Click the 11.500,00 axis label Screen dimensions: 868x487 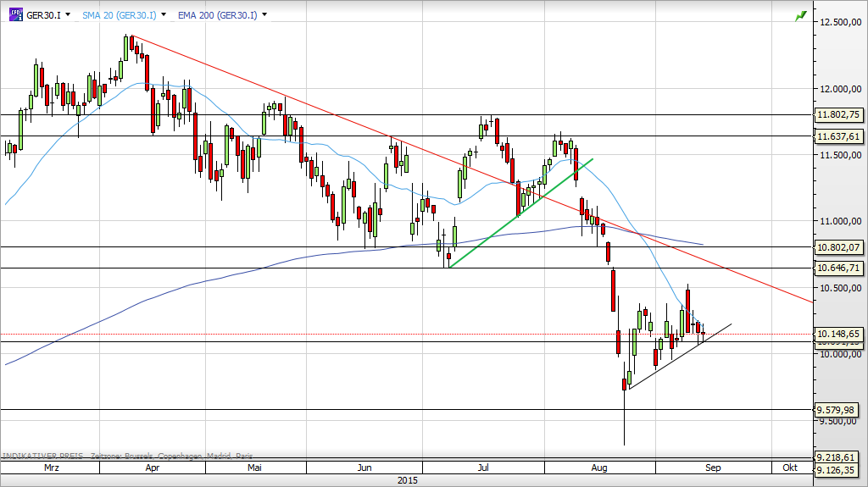(840, 155)
